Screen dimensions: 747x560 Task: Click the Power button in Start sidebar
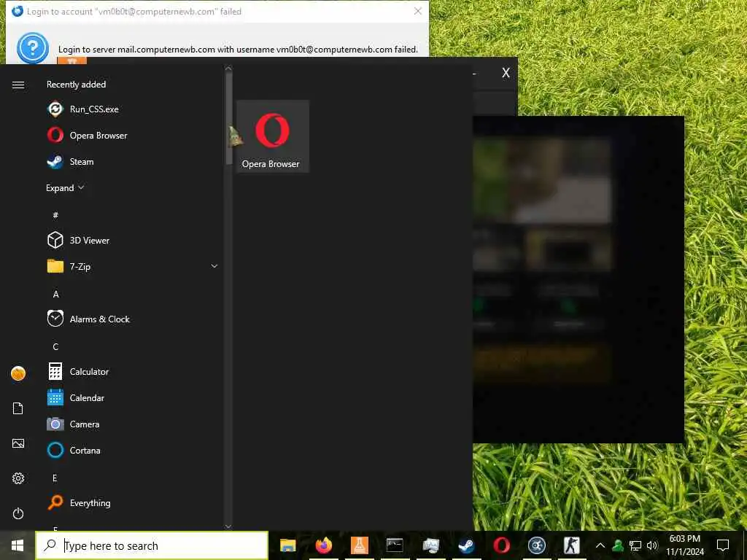pyautogui.click(x=18, y=513)
